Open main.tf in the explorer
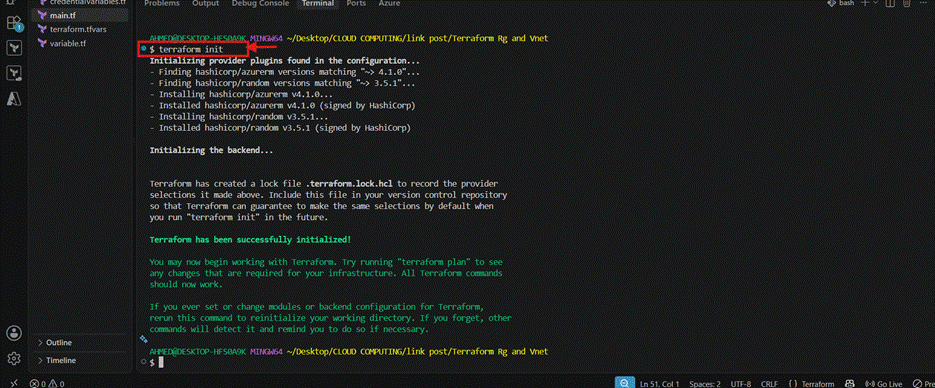The image size is (935, 388). (80, 15)
